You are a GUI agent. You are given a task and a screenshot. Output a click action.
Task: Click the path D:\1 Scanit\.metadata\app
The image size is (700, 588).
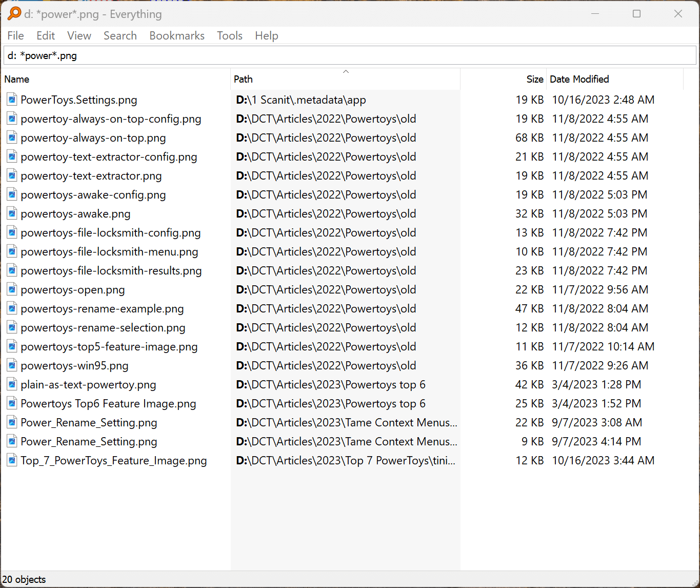tap(301, 100)
